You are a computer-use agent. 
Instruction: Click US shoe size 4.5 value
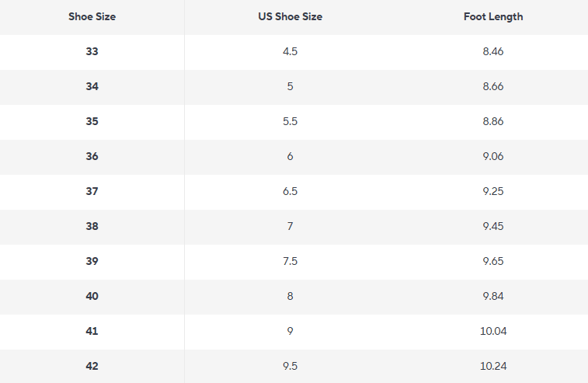coord(290,51)
